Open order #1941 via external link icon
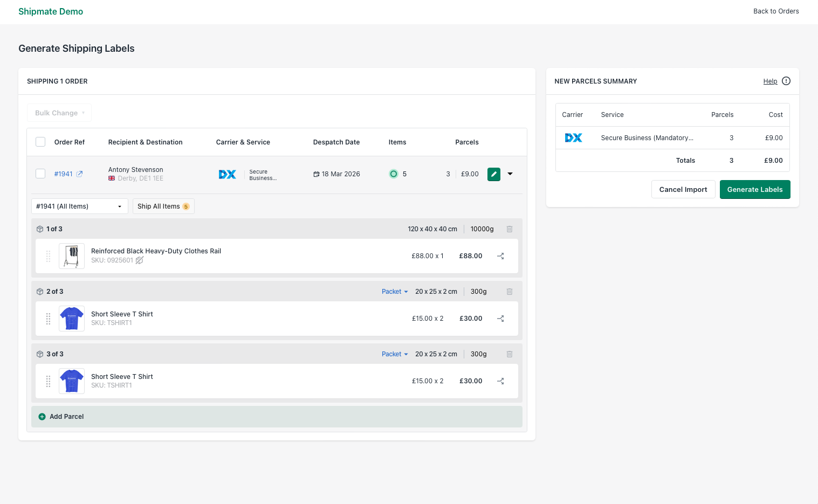The width and height of the screenshot is (818, 504). pyautogui.click(x=79, y=174)
